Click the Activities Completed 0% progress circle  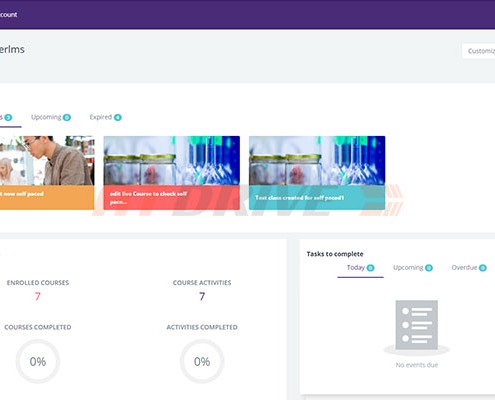[x=202, y=361]
